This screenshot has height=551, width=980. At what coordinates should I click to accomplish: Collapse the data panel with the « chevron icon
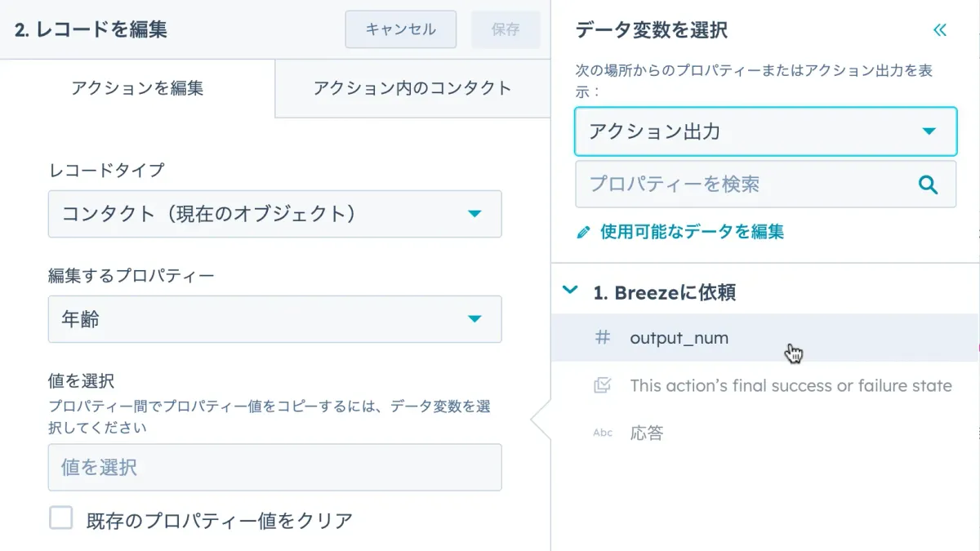pos(940,29)
